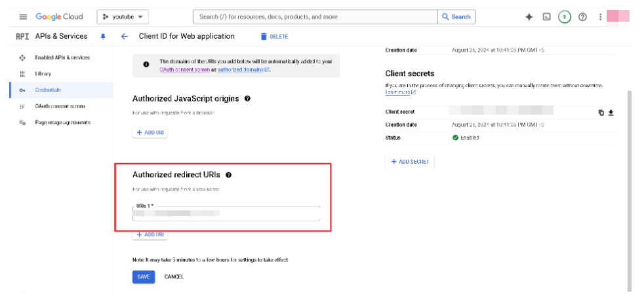
Task: Click the Gemini AI sparkle icon
Action: 529,17
